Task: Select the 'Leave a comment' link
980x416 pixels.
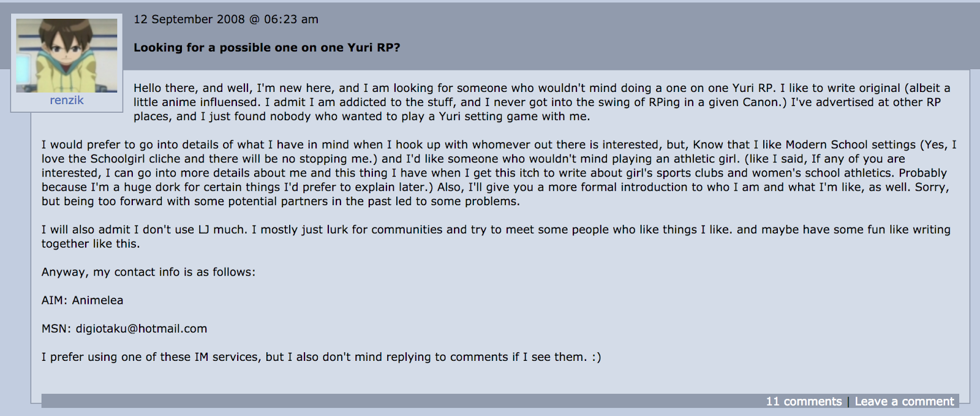Action: click(904, 402)
